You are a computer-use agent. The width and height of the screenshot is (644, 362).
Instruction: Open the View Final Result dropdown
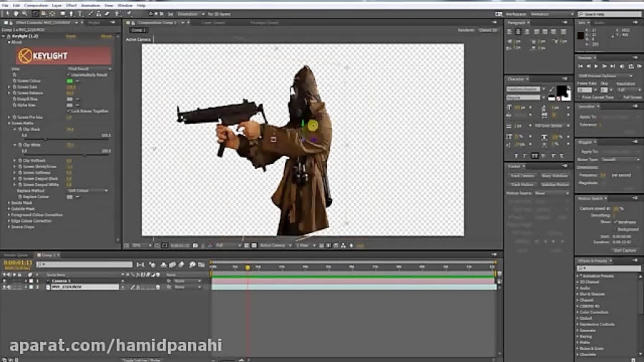click(x=89, y=69)
